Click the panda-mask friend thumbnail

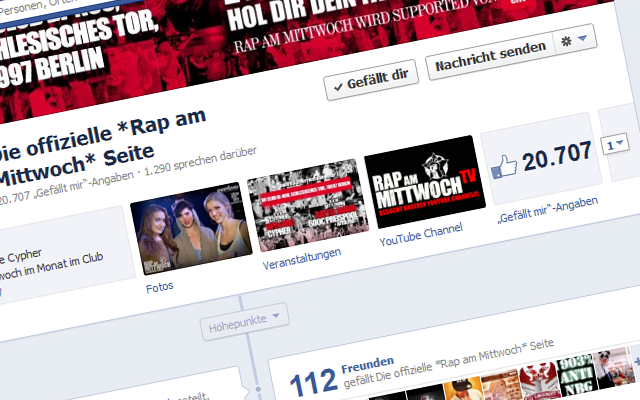[615, 368]
